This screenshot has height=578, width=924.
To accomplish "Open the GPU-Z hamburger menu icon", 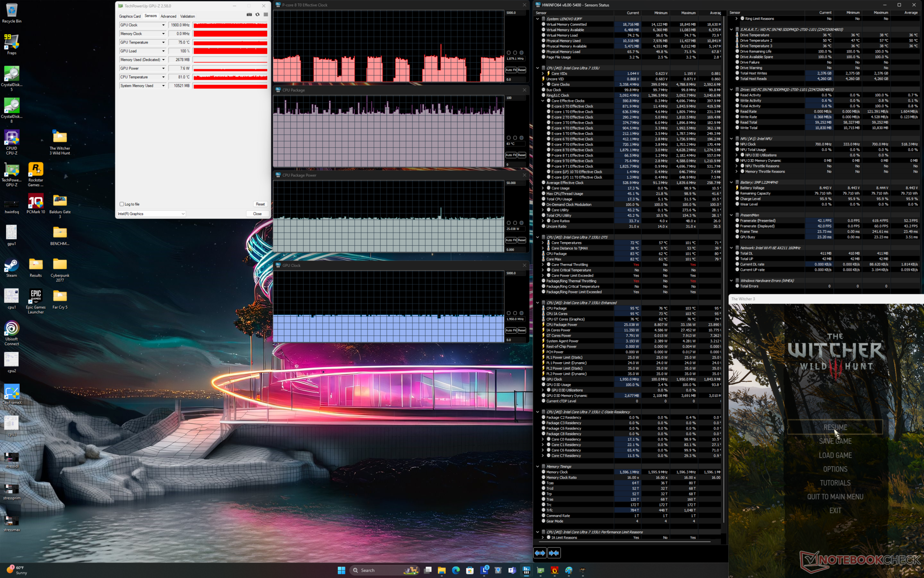I will tap(266, 14).
